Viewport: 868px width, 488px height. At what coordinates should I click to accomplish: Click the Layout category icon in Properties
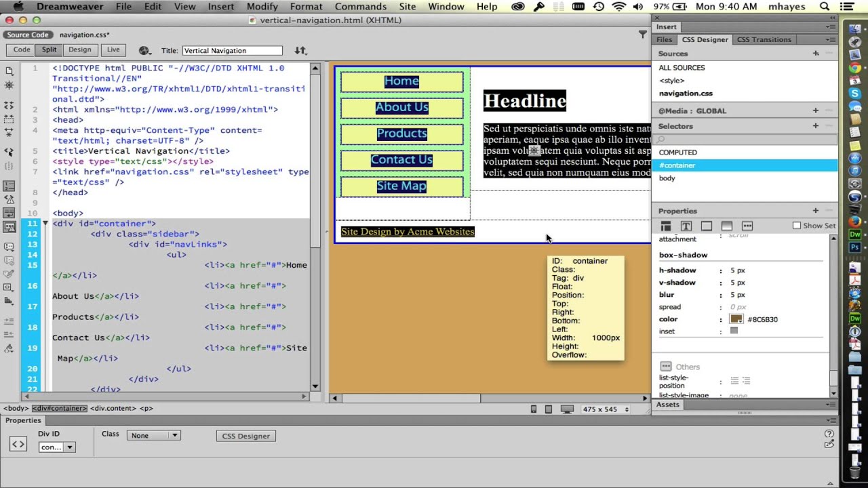tap(666, 226)
